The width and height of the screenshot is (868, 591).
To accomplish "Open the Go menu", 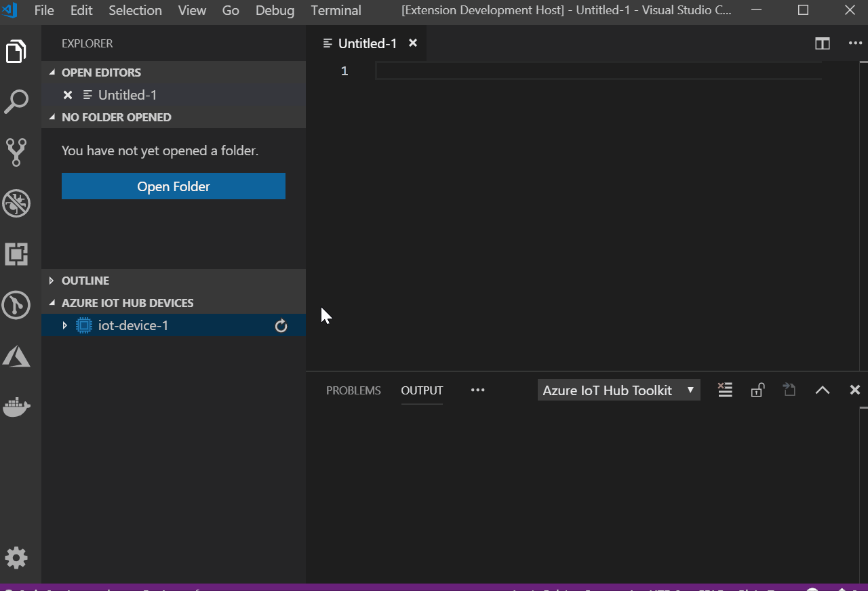I will tap(231, 11).
